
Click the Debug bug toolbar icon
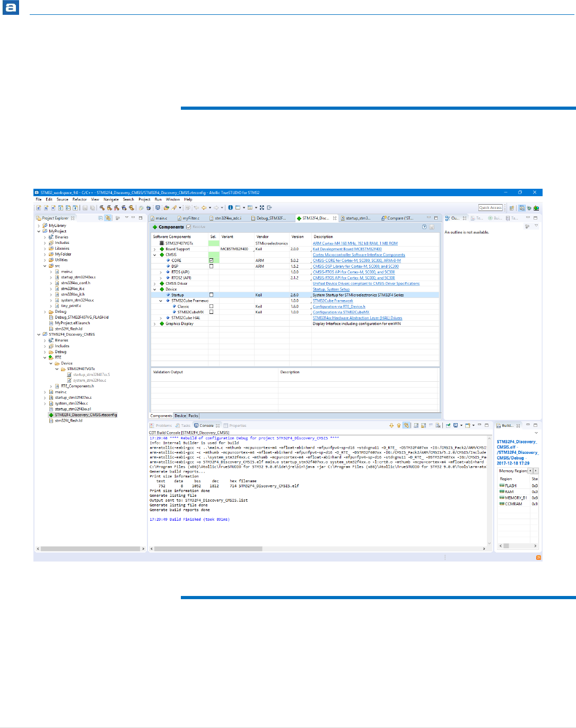[149, 207]
